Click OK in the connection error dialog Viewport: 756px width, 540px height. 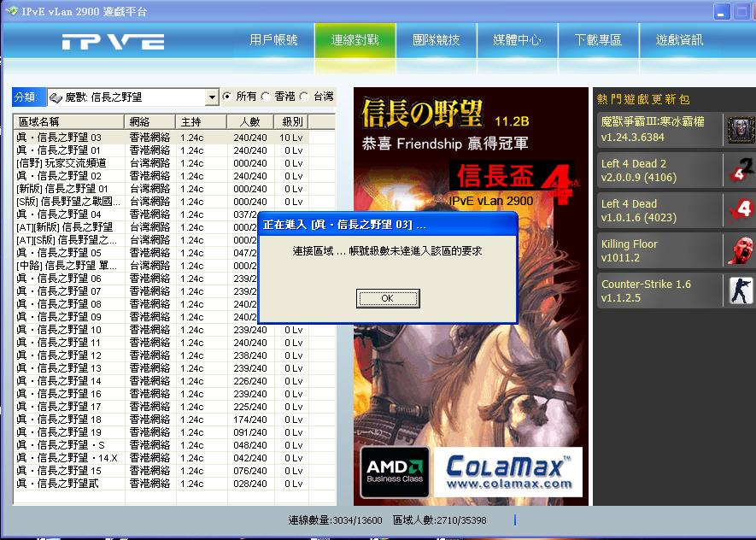[x=388, y=298]
